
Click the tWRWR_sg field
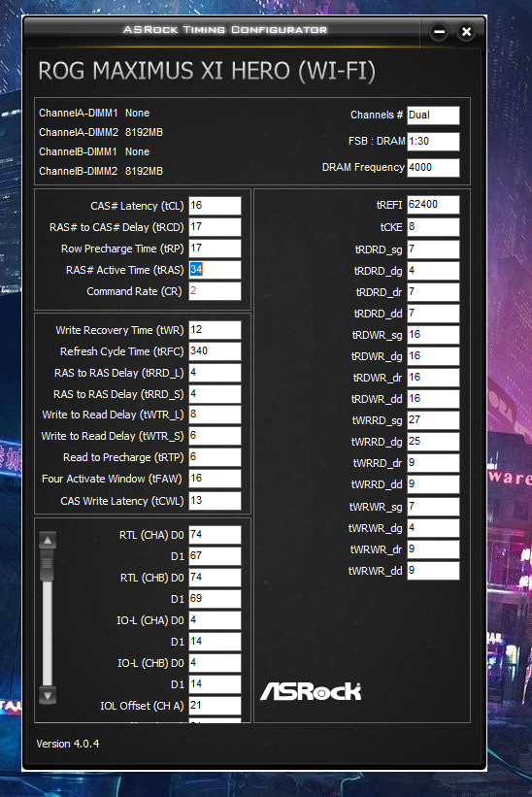pos(433,507)
